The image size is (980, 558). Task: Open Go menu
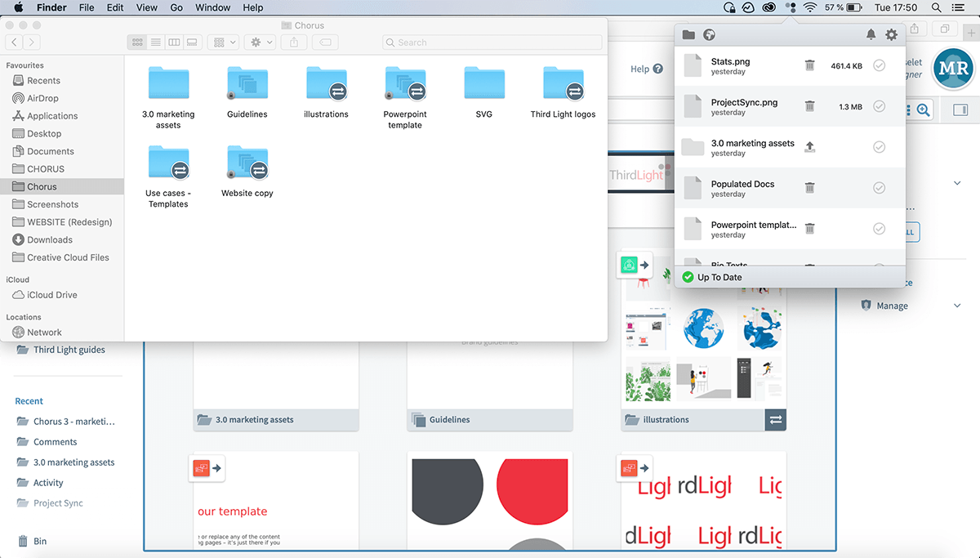point(176,7)
